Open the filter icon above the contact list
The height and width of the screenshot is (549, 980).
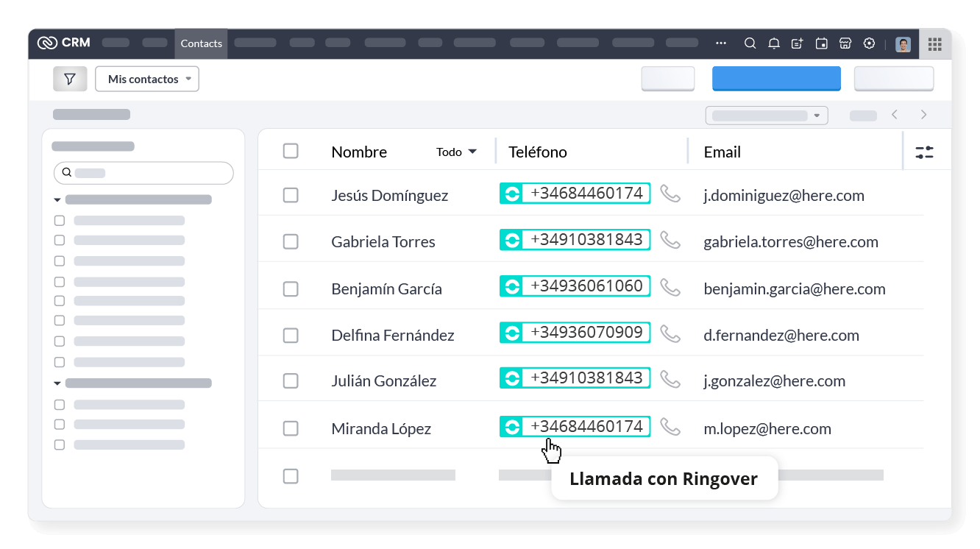(x=70, y=78)
